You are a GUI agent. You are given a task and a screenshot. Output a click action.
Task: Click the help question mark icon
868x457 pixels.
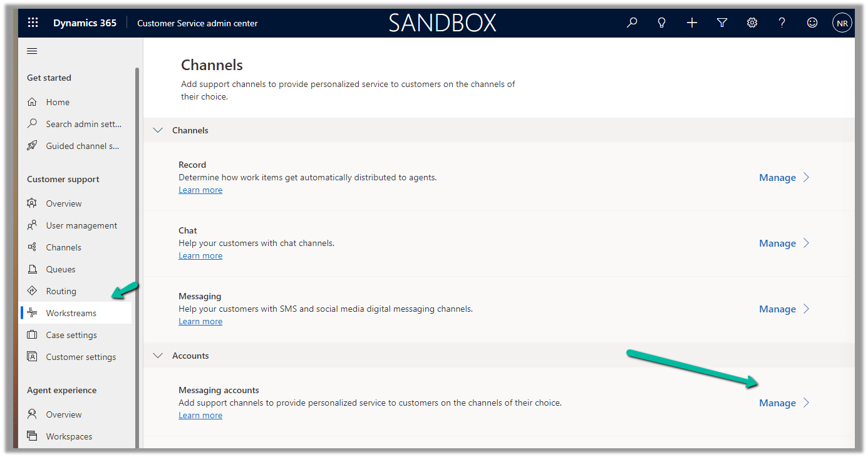tap(782, 23)
